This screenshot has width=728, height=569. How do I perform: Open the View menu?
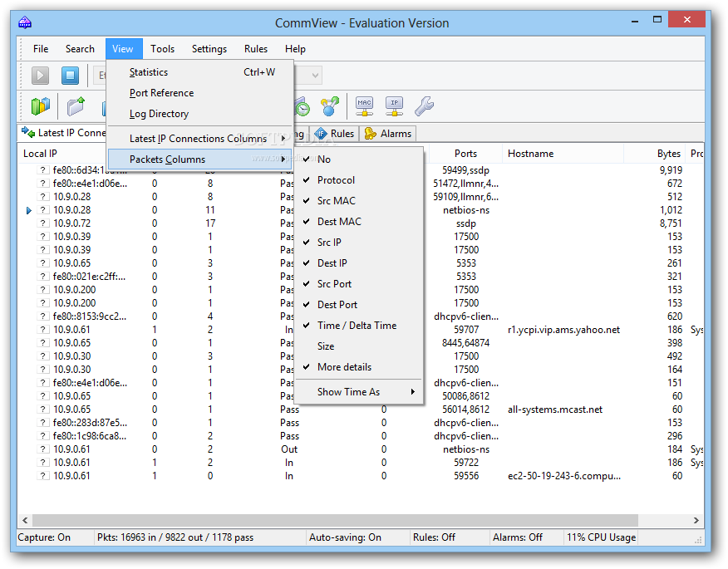pos(123,49)
